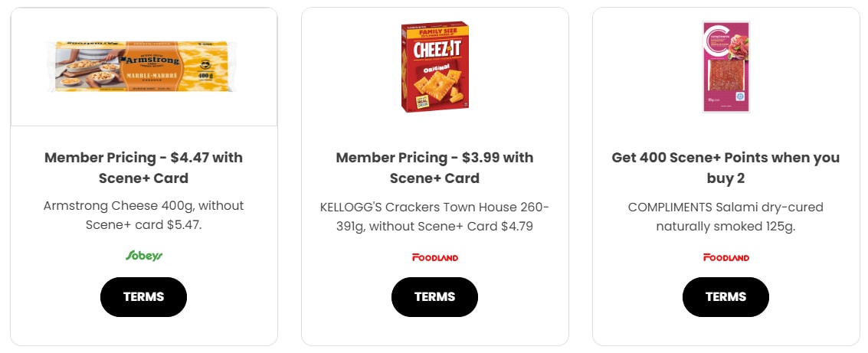
Task: Select the $4.47 Member Pricing heading
Action: (143, 168)
